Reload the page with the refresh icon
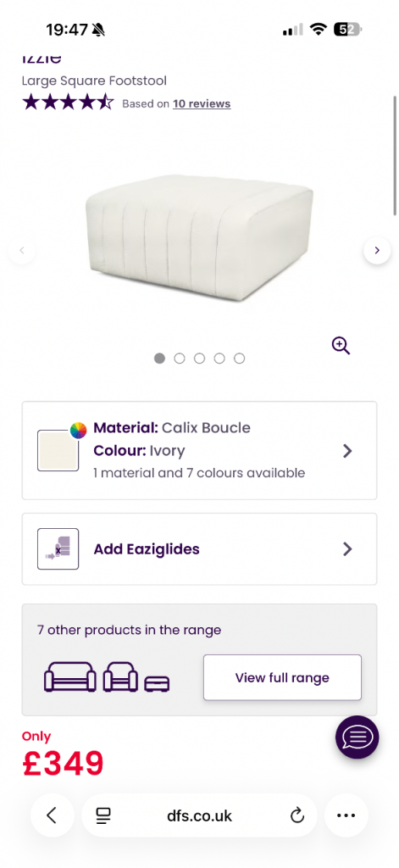This screenshot has width=399, height=868. pos(297,815)
